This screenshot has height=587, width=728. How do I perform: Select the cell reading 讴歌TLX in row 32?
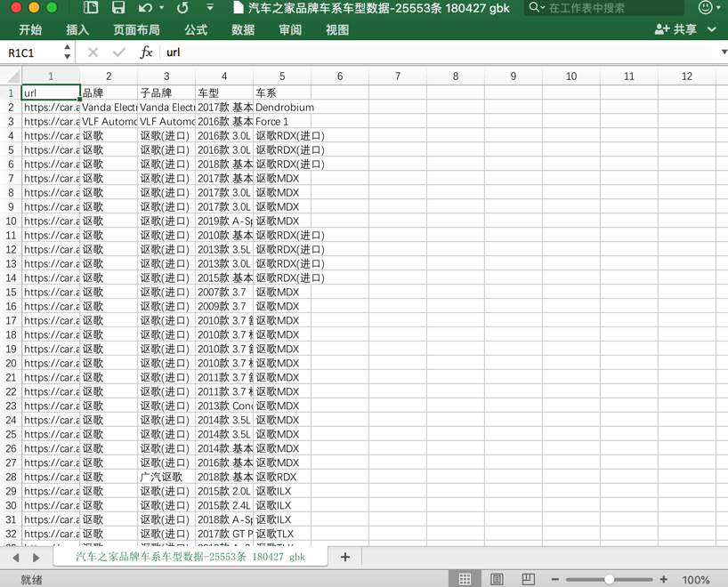[282, 534]
